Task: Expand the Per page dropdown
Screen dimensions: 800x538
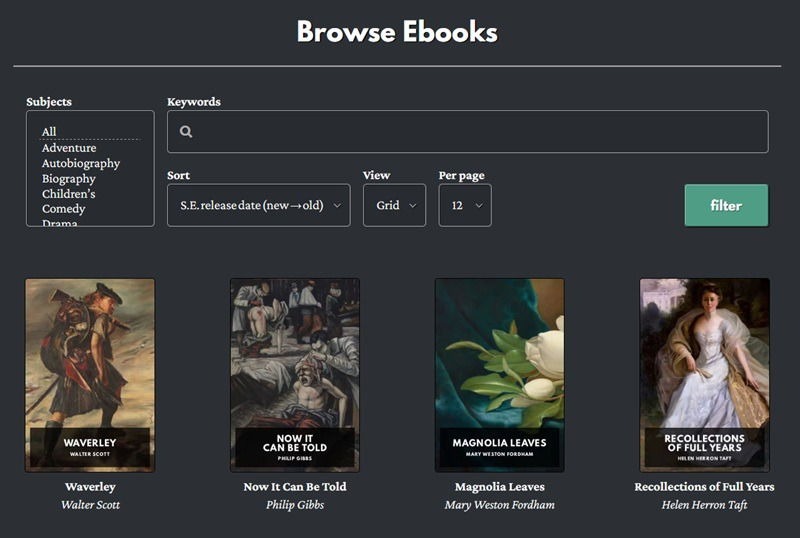Action: pos(465,205)
